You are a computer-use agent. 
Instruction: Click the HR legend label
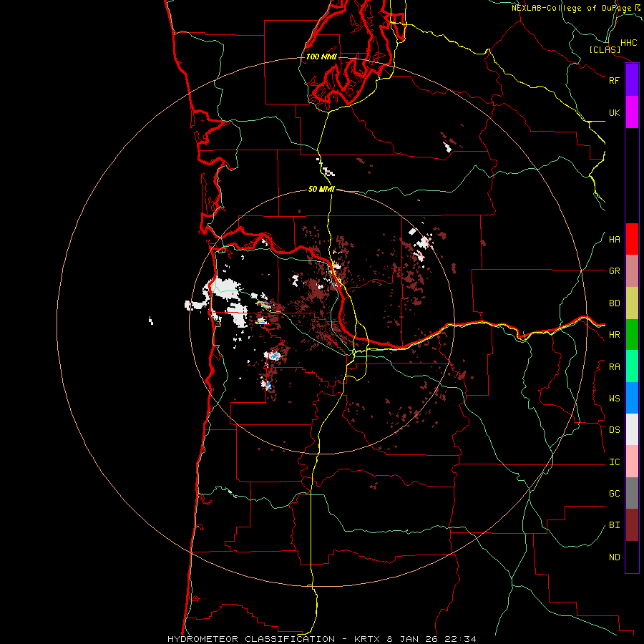tap(614, 335)
